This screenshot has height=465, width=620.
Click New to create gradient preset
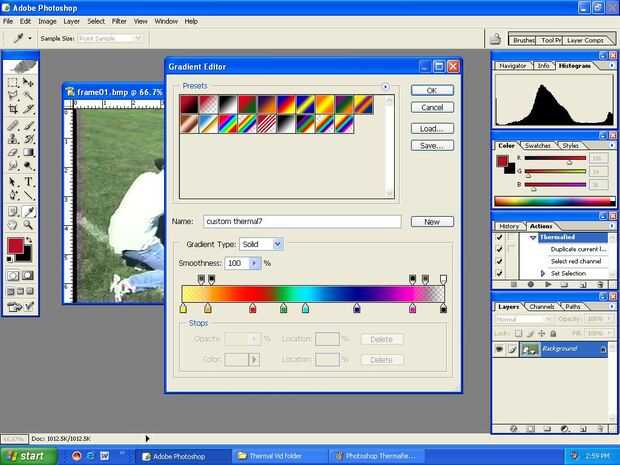pyautogui.click(x=432, y=222)
